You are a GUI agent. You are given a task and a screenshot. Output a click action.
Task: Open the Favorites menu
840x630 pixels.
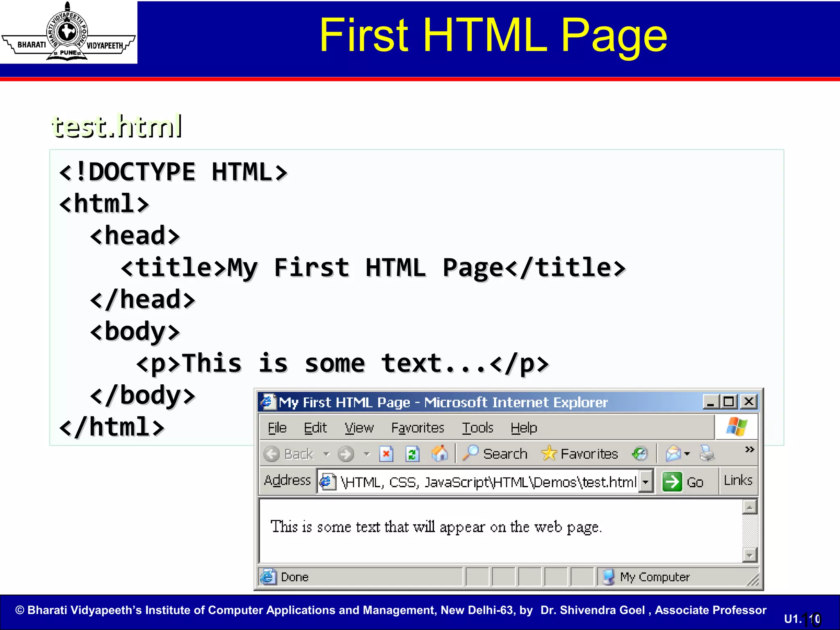(x=418, y=428)
